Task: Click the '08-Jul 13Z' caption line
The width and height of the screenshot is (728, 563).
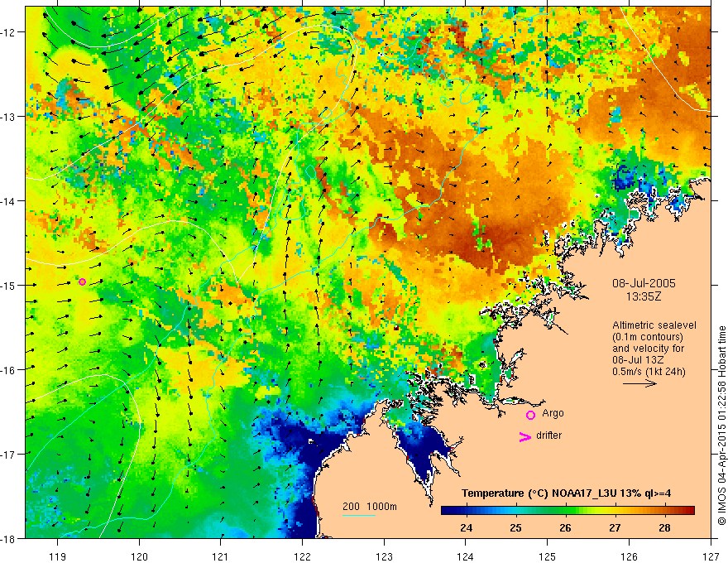Action: pos(638,360)
